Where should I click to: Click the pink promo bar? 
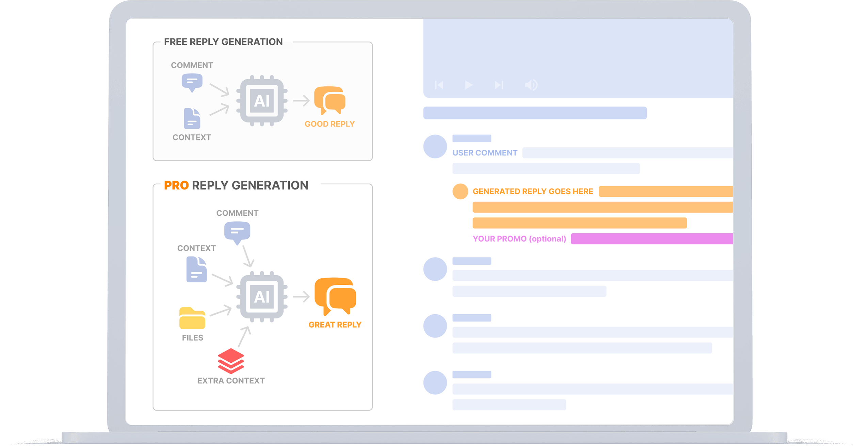652,239
